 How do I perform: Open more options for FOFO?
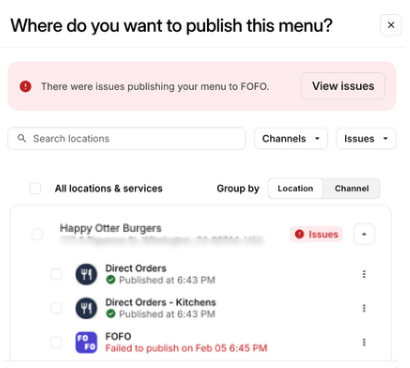[364, 342]
